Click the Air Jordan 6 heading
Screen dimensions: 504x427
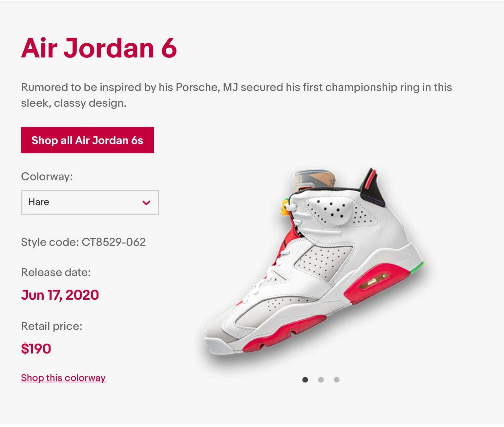pyautogui.click(x=99, y=48)
